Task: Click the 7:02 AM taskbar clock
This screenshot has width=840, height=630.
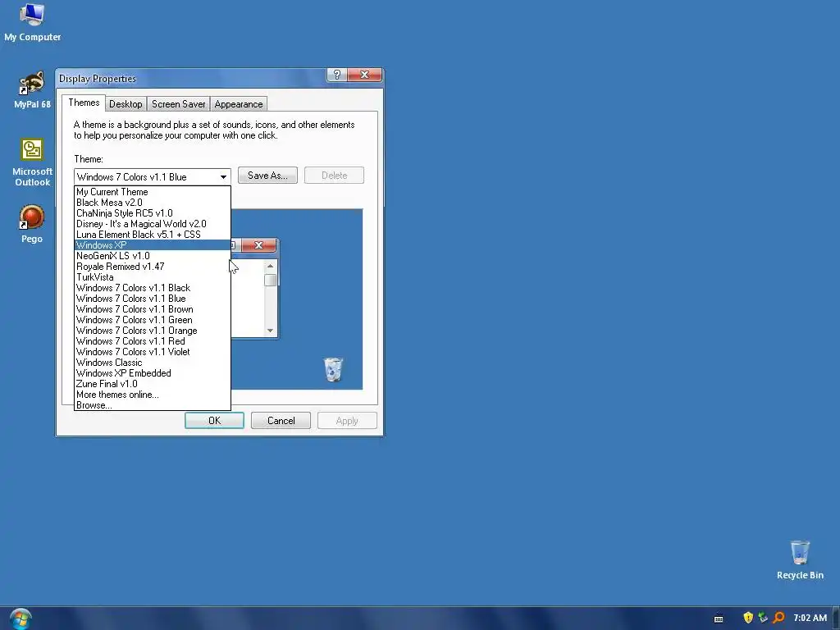Action: (x=810, y=618)
